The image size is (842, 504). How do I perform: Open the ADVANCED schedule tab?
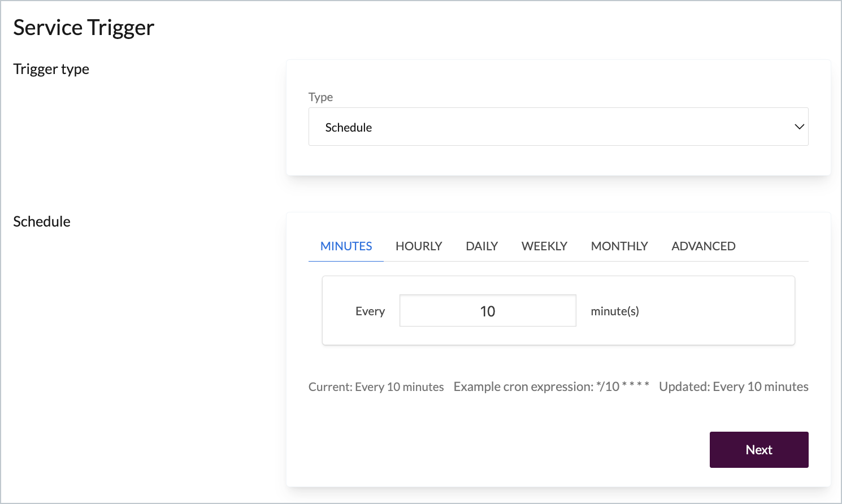703,246
